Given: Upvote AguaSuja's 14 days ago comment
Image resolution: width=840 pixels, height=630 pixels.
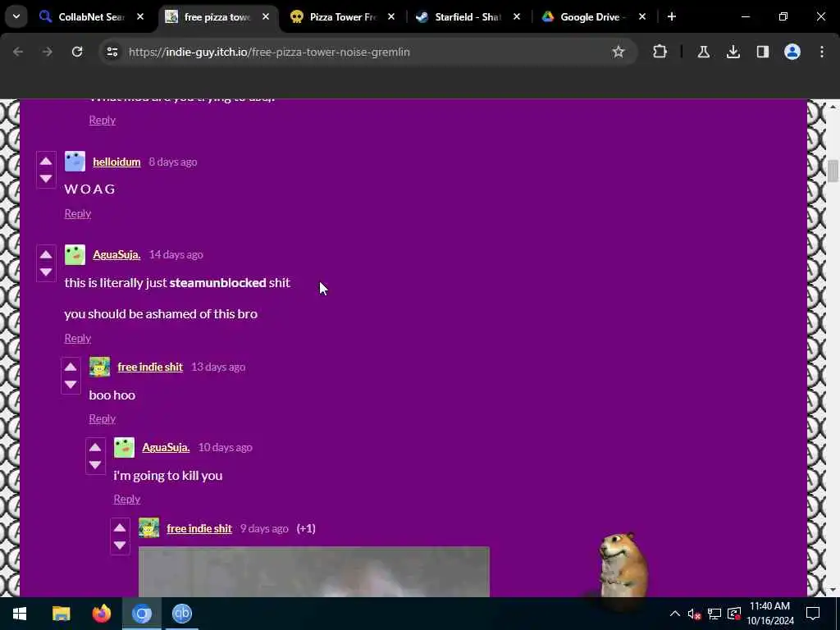Looking at the screenshot, I should (x=46, y=254).
